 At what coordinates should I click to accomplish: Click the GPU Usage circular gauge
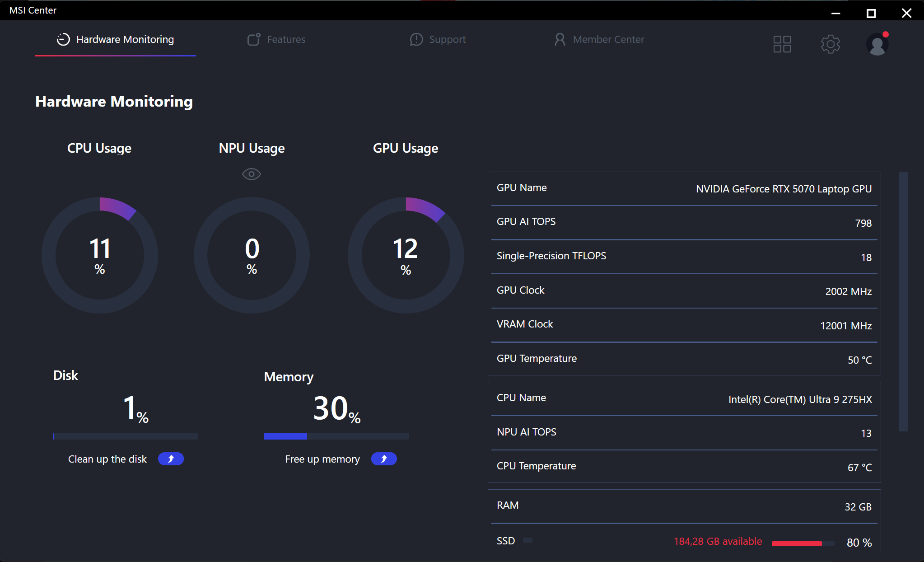(x=406, y=255)
